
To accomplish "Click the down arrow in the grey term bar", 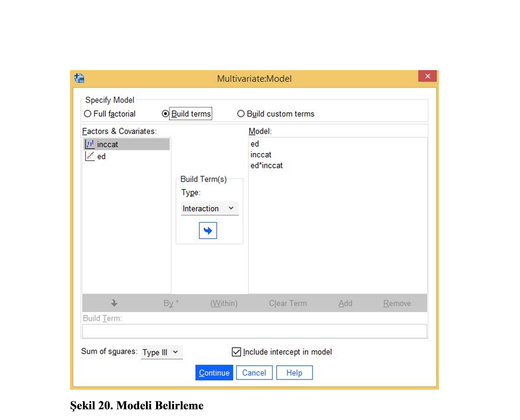I will pos(114,303).
